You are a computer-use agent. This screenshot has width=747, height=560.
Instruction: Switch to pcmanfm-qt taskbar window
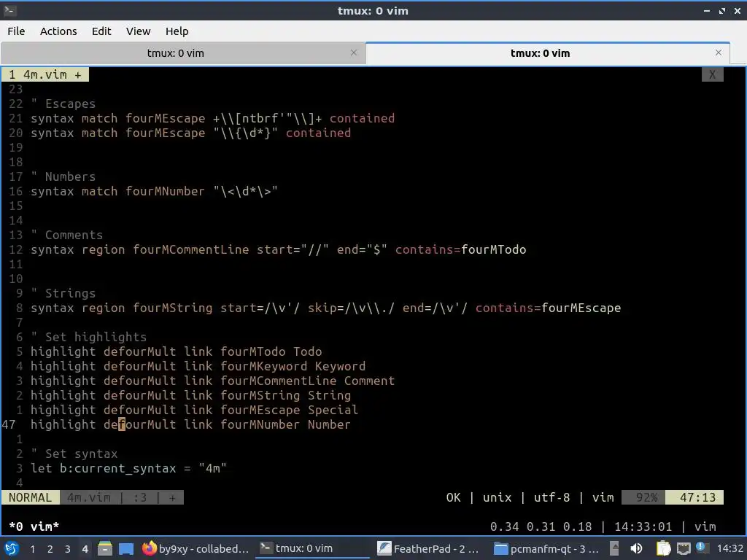547,548
